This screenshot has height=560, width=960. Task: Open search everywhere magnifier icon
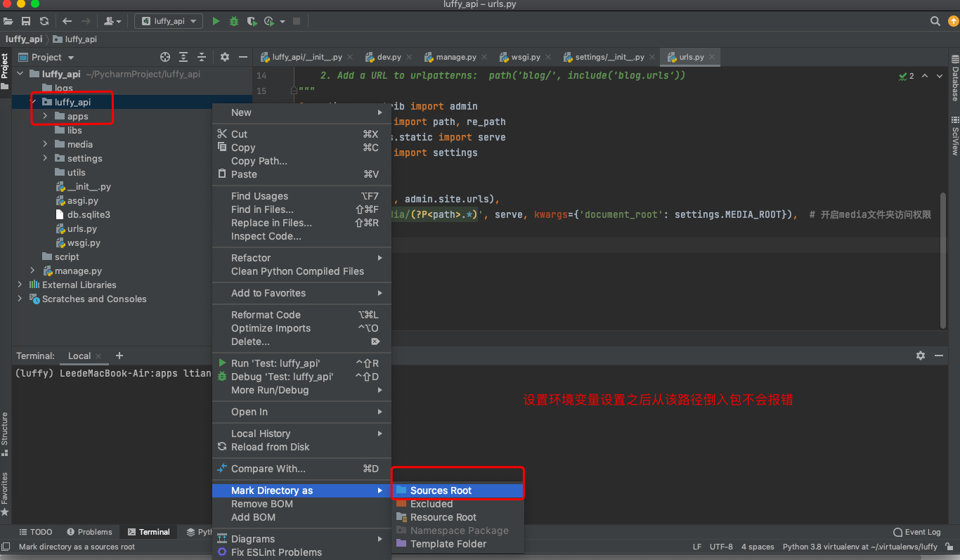(x=935, y=21)
